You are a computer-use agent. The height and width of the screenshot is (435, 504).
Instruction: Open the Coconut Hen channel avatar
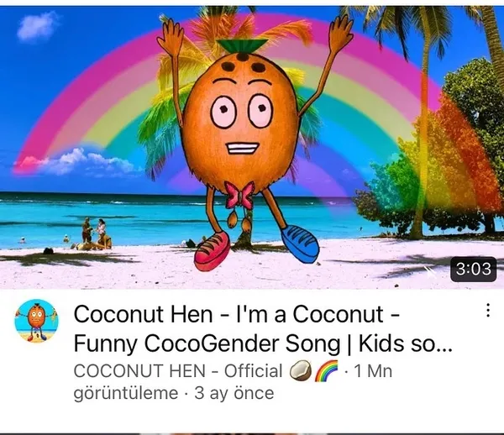pyautogui.click(x=37, y=321)
